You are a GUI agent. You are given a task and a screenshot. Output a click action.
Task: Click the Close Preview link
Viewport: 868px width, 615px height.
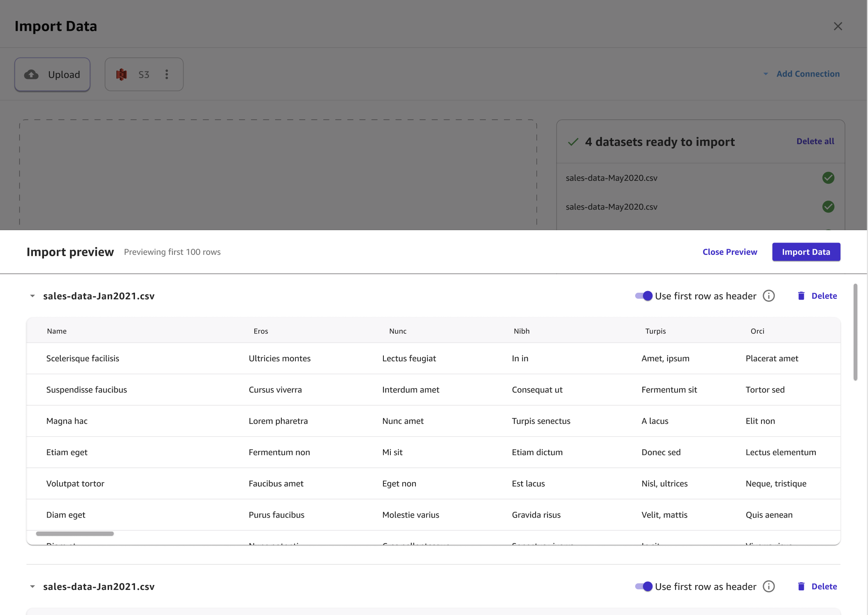coord(729,252)
